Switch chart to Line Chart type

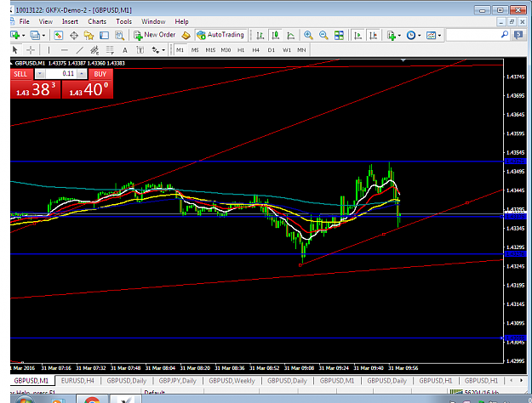tap(291, 35)
